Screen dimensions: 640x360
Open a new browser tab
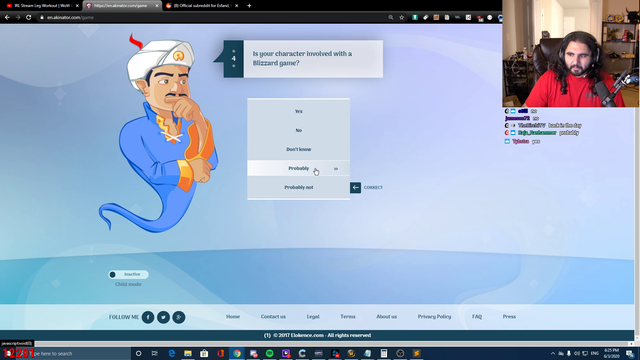pyautogui.click(x=249, y=6)
